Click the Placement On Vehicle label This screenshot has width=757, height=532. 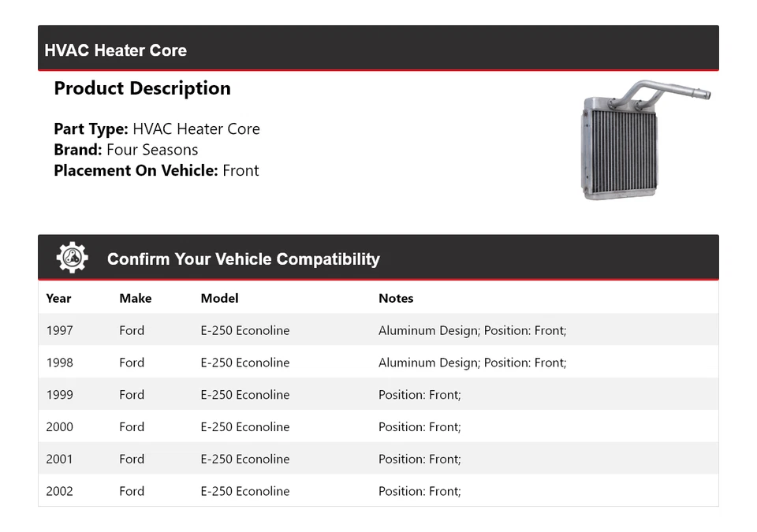[x=136, y=171]
